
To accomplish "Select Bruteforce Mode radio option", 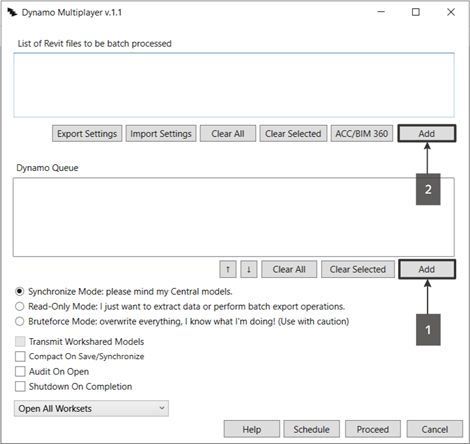I will pos(20,321).
